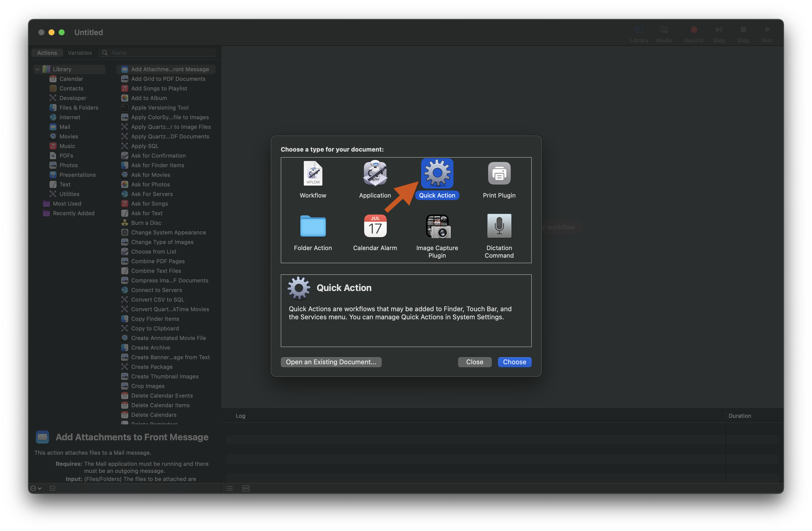Switch to the Variables tab
This screenshot has width=812, height=531.
(80, 53)
